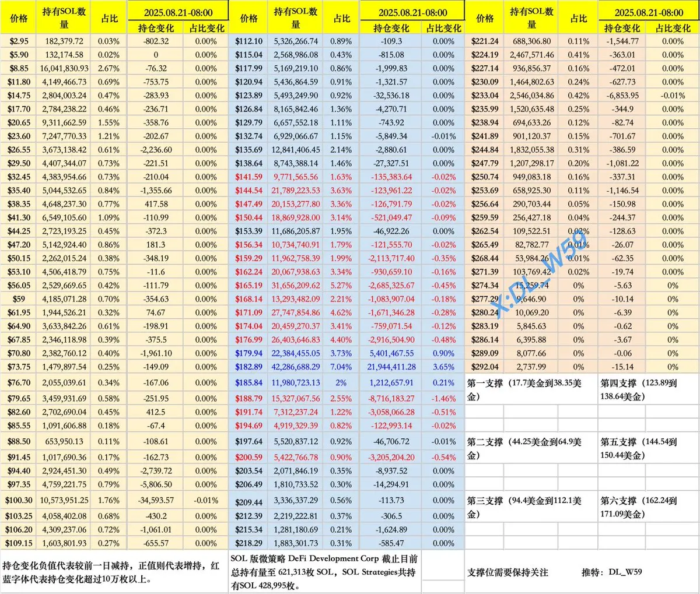Select position change -3,205,204.20
The width and height of the screenshot is (700, 594).
(391, 458)
